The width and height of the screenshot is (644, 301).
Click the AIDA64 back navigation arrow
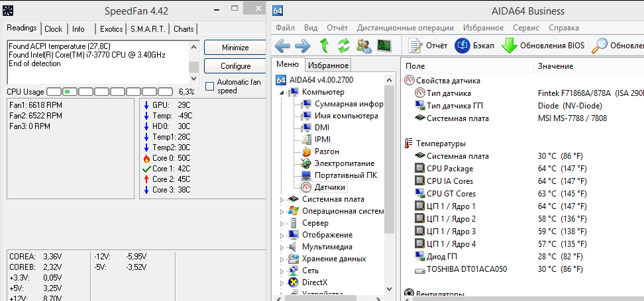(282, 46)
